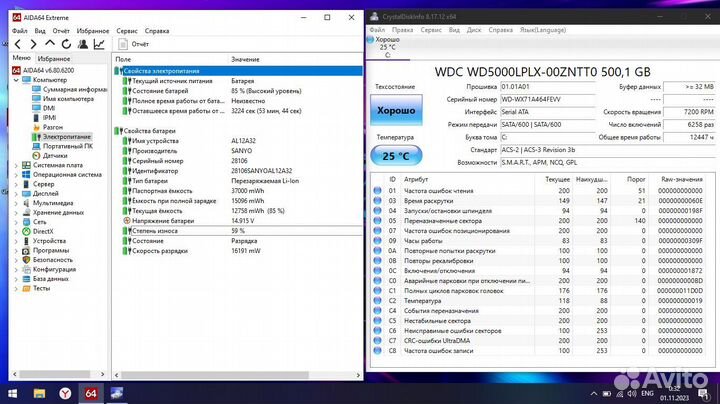
Task: Go forward with AIDA64 right arrow
Action: pos(33,44)
